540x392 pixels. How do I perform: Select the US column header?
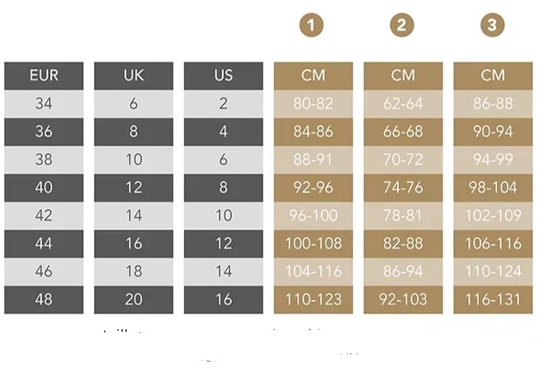click(224, 75)
